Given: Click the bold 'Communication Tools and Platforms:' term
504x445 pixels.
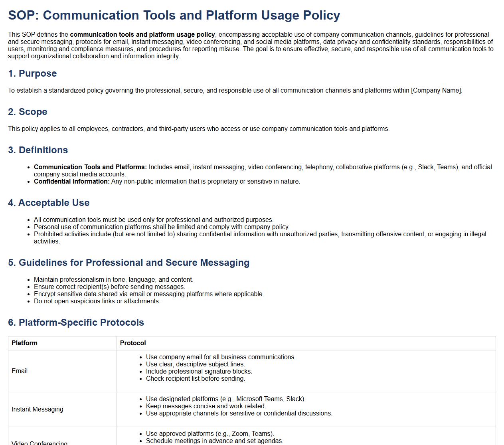Looking at the screenshot, I should point(90,167).
